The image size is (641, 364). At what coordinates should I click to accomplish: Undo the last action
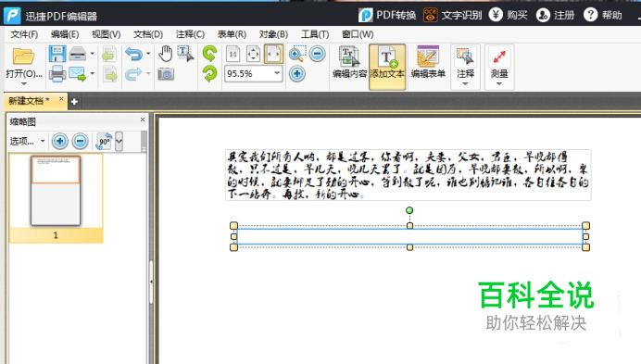(x=133, y=54)
